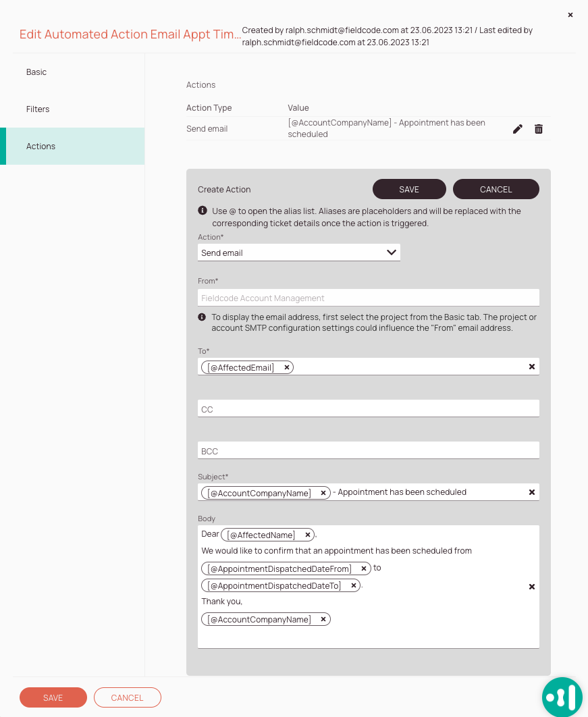The width and height of the screenshot is (588, 717).
Task: Open the Filters tab
Action: pyautogui.click(x=38, y=109)
